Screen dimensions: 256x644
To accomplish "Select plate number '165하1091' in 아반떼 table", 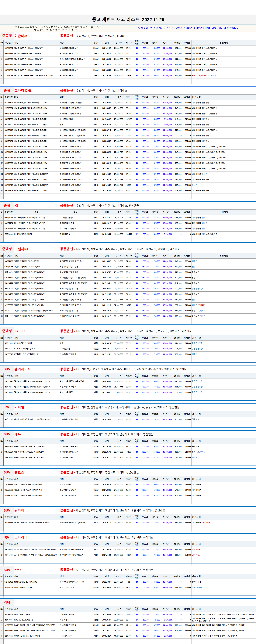I will (9, 48).
